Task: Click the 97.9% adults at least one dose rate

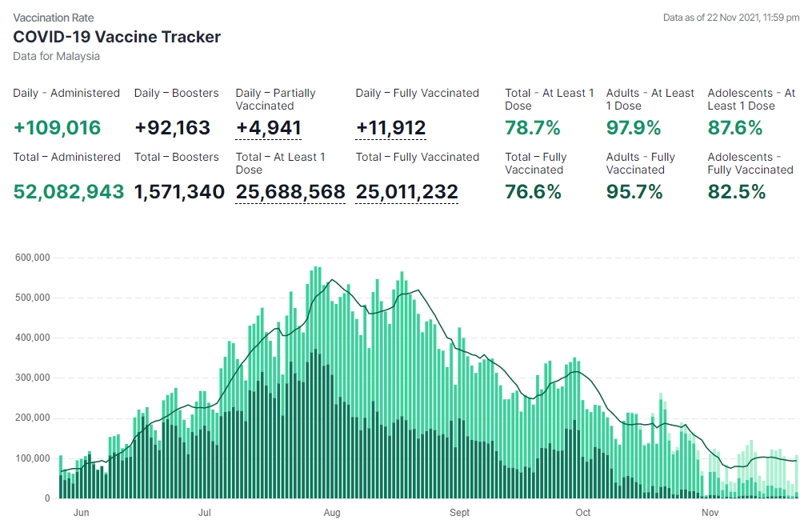Action: click(x=634, y=128)
